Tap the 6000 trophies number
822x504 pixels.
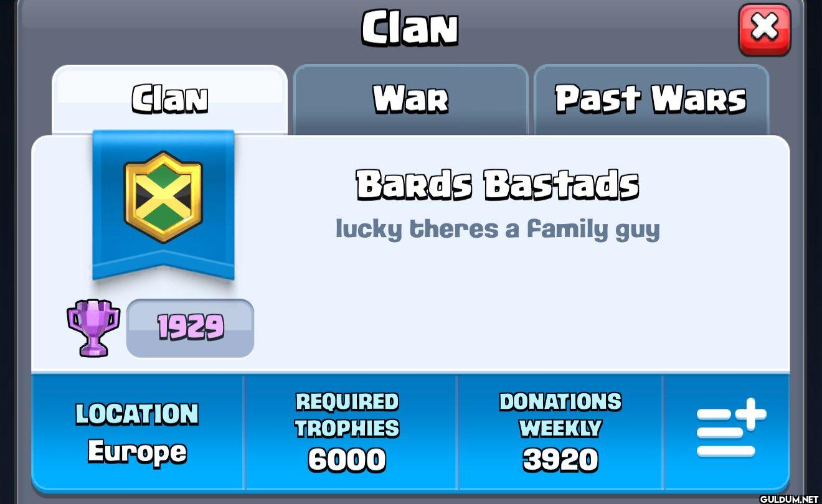347,460
